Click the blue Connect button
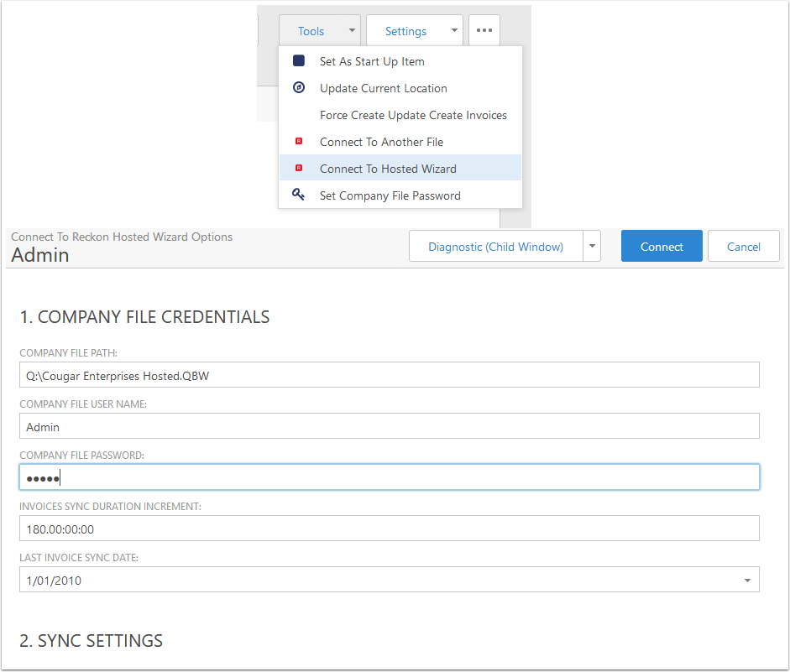 (662, 246)
